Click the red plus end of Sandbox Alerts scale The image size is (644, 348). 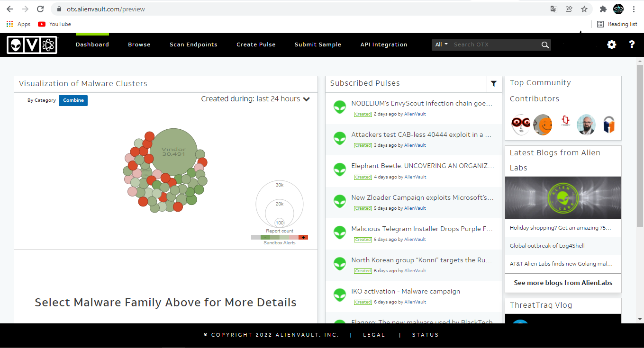[303, 237]
